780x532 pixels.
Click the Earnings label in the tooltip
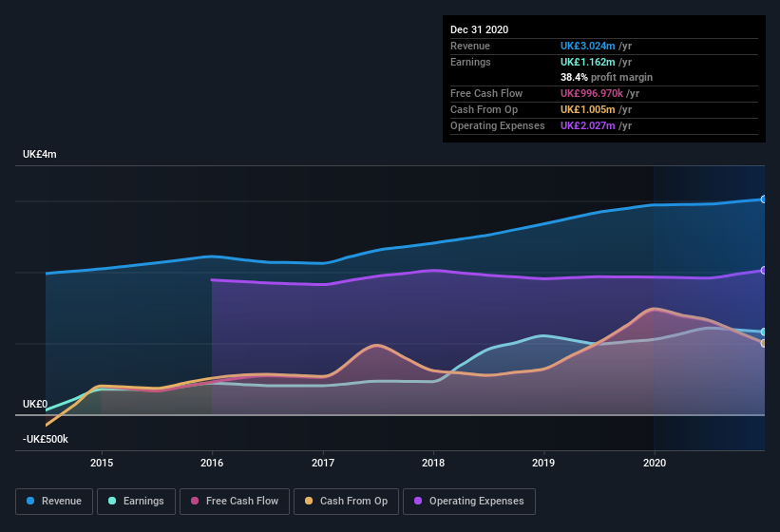click(x=470, y=62)
